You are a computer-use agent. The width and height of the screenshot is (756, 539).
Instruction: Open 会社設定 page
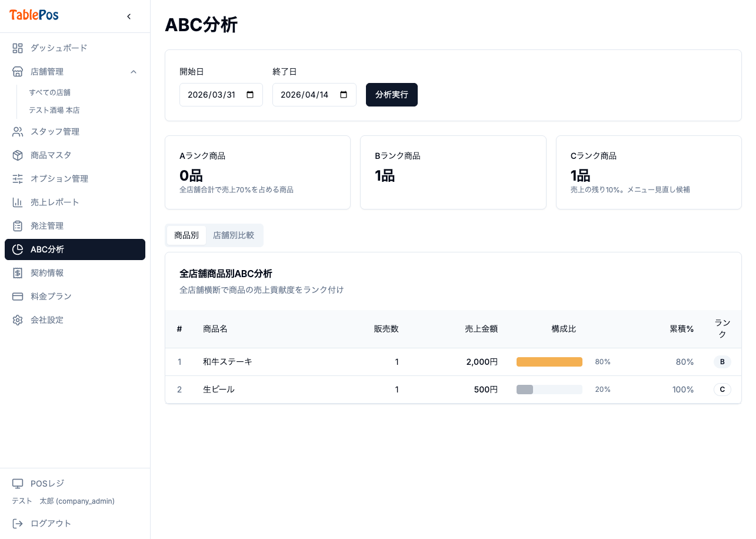pyautogui.click(x=75, y=320)
